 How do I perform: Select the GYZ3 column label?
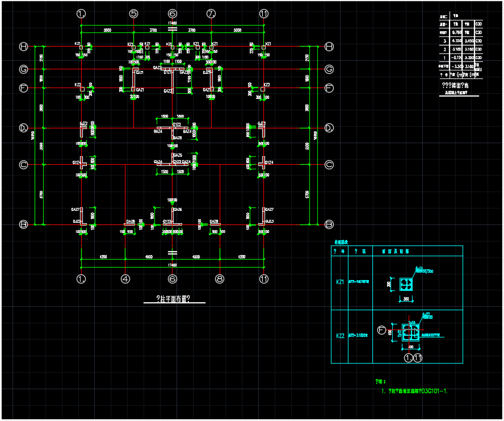coord(167,222)
